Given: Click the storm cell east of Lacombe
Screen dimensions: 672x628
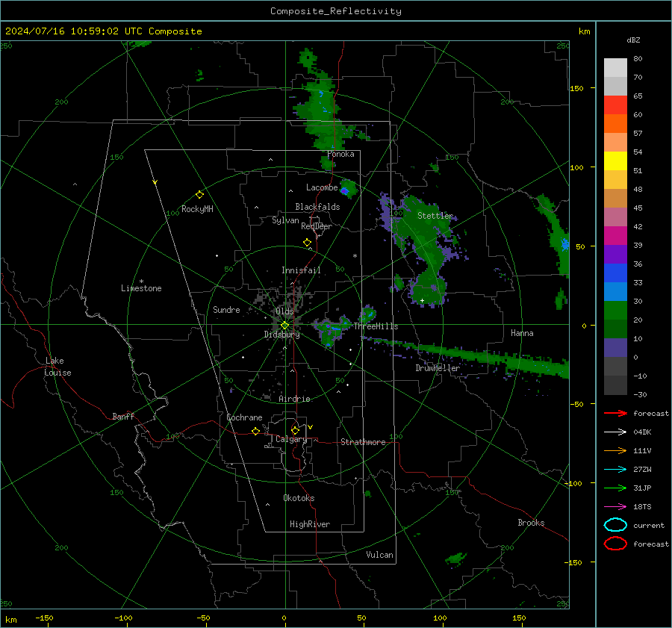Looking at the screenshot, I should (347, 189).
